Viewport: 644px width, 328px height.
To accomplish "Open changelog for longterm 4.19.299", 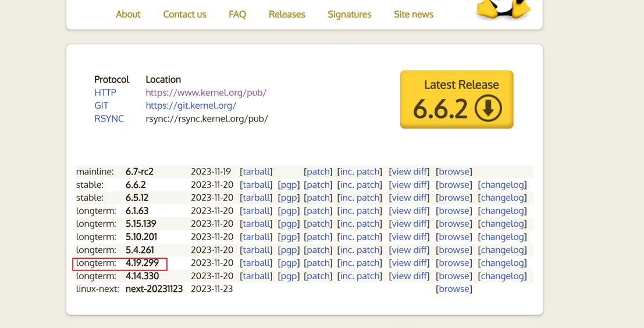I will [x=502, y=263].
